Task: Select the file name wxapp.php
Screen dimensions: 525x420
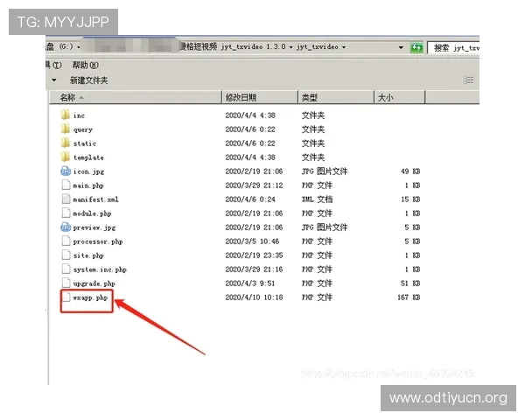Action: (90, 297)
